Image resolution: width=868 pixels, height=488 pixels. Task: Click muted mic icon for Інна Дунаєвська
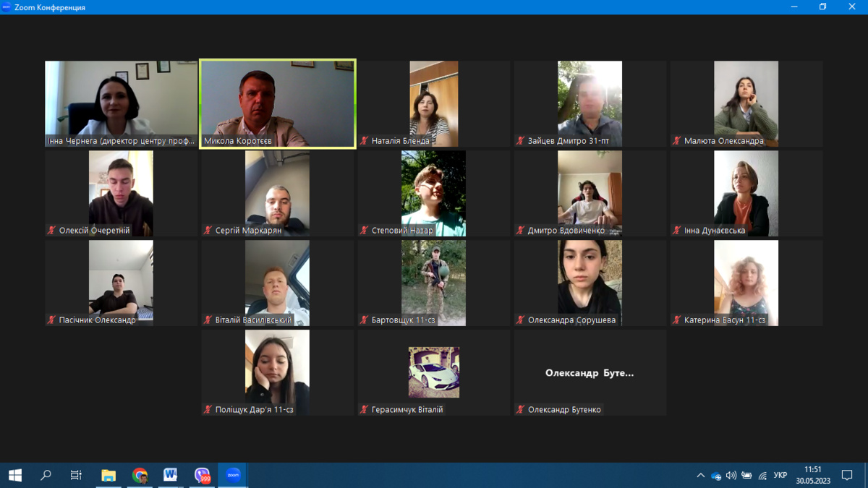point(677,231)
